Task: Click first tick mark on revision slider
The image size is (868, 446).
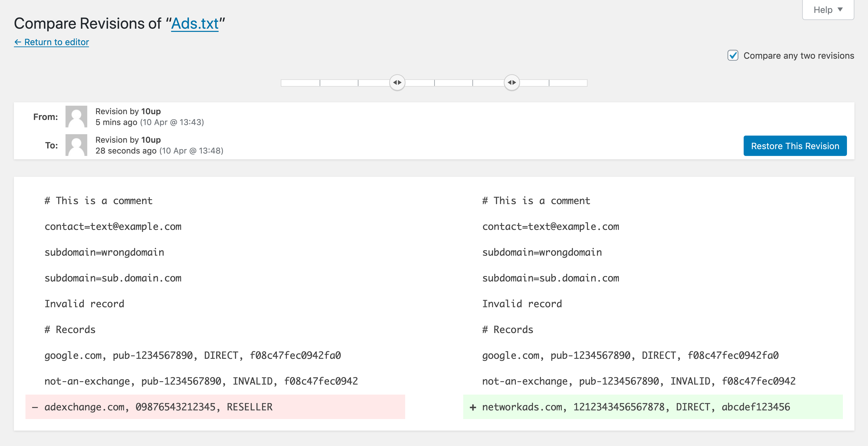Action: click(x=320, y=83)
